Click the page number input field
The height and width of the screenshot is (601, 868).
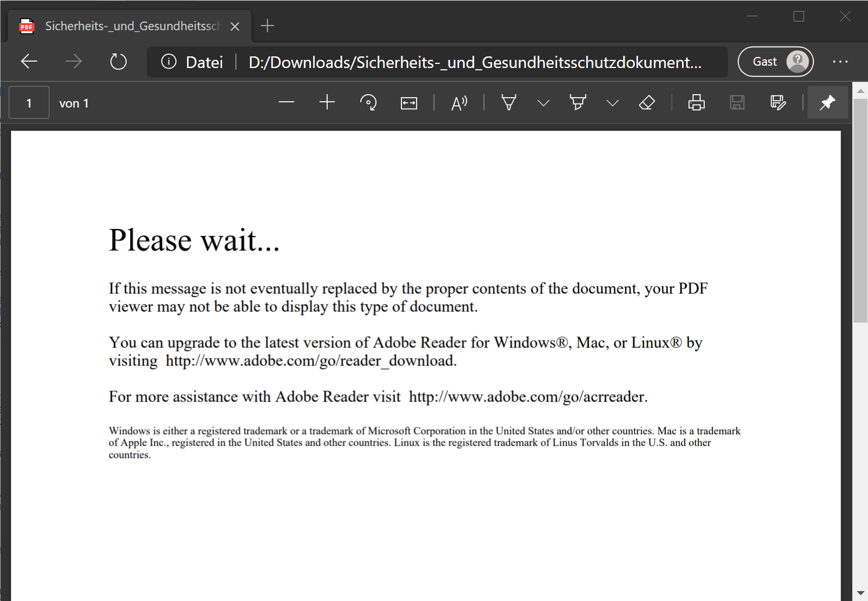tap(29, 103)
